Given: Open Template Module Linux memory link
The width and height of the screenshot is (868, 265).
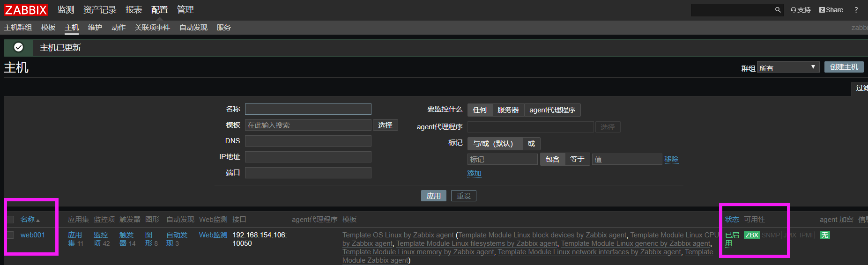Looking at the screenshot, I should 418,252.
